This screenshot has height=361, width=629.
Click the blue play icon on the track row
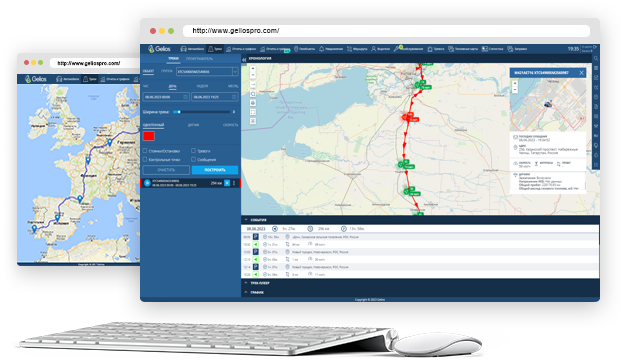coord(147,183)
